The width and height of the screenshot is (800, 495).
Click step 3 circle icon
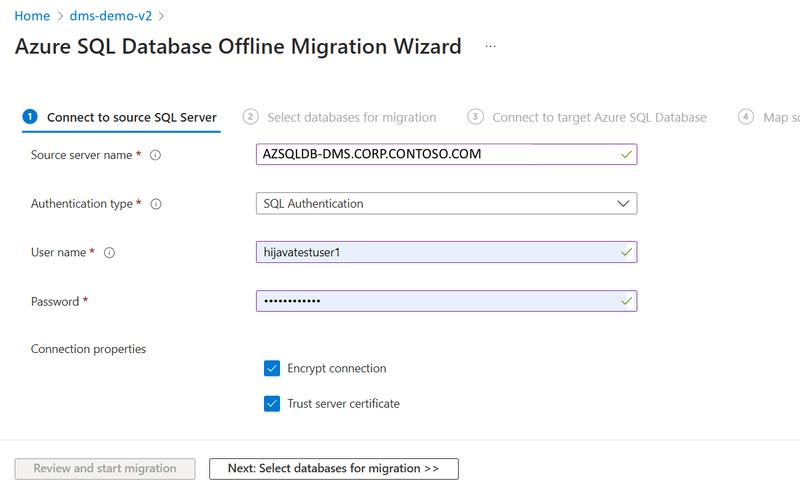pyautogui.click(x=475, y=117)
